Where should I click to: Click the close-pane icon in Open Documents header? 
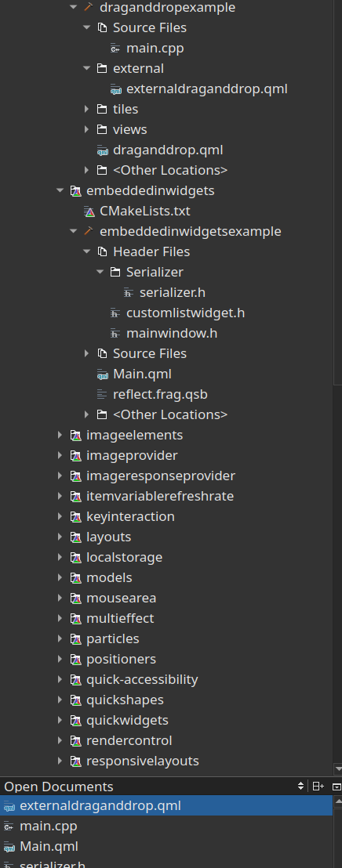click(337, 786)
